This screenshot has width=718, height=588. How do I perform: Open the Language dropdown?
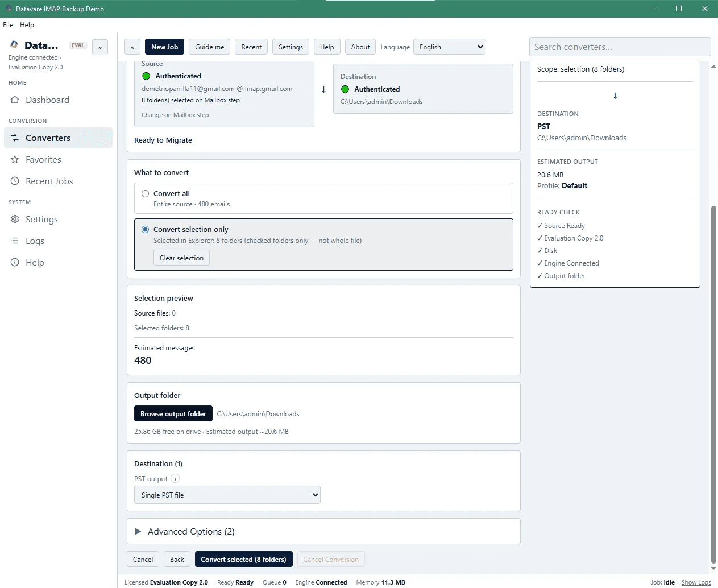tap(449, 47)
